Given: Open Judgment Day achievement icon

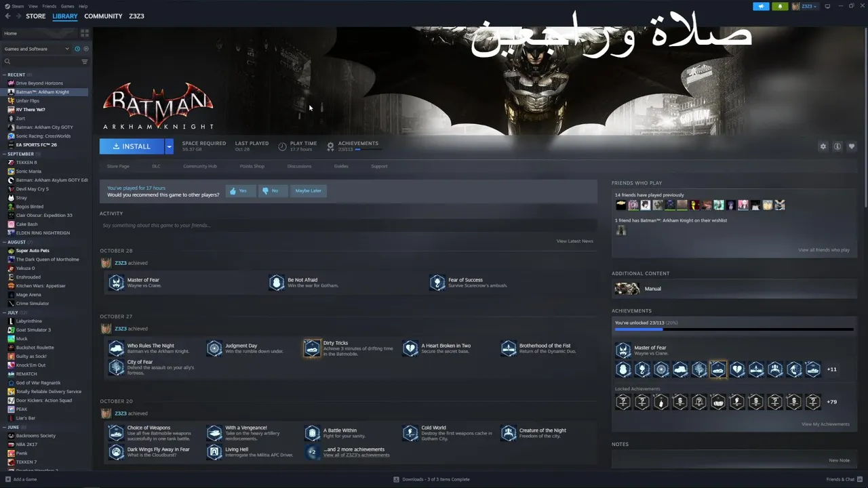Looking at the screenshot, I should [x=214, y=348].
